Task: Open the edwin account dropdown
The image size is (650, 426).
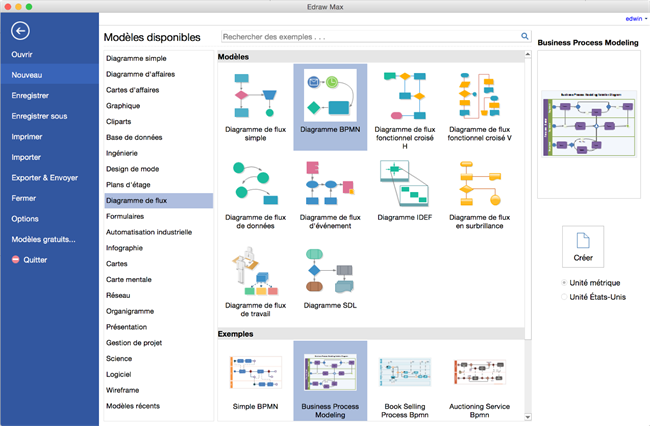Action: point(636,19)
